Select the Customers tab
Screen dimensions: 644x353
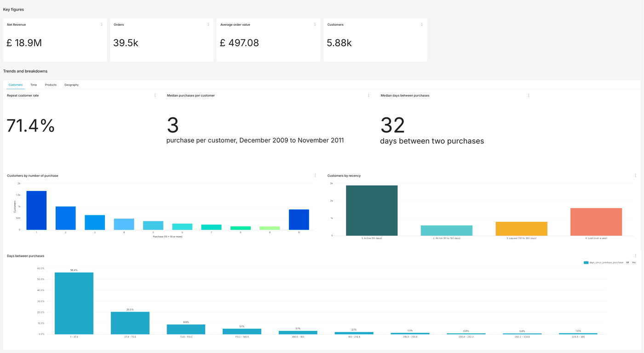click(x=16, y=85)
